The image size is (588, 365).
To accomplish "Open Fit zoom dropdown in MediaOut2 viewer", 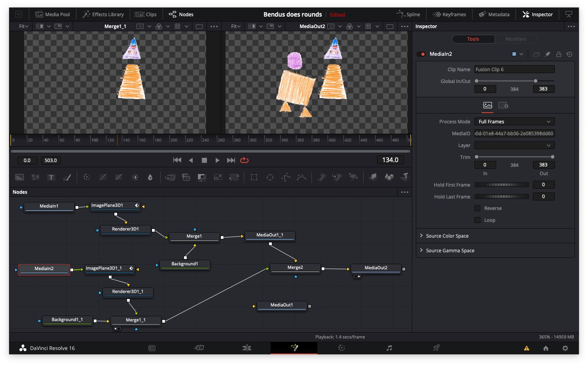I will coord(236,26).
